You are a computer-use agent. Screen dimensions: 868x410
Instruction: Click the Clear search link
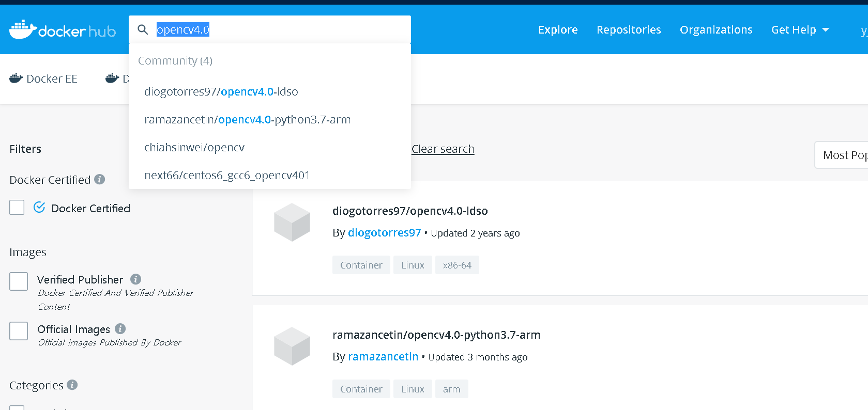tap(443, 149)
